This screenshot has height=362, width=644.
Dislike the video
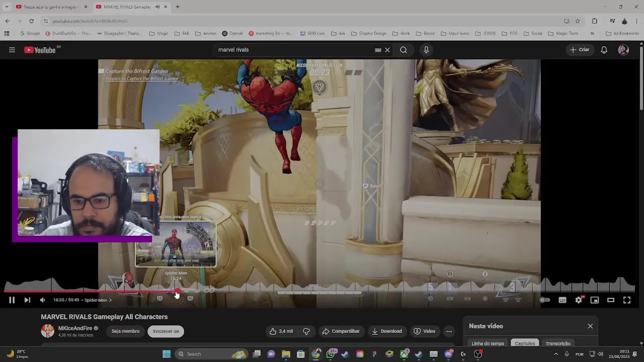[x=306, y=331]
